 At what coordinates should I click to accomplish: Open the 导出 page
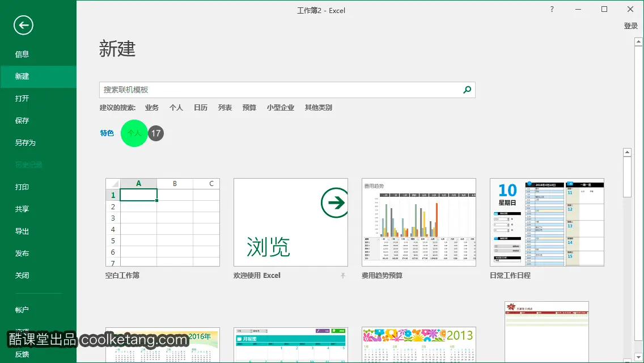point(22,231)
